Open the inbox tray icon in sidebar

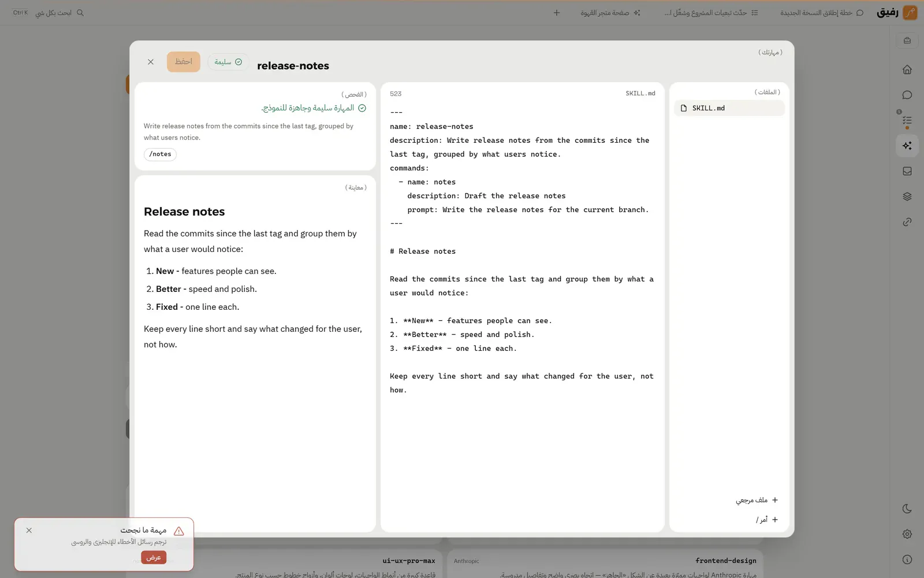(x=907, y=171)
